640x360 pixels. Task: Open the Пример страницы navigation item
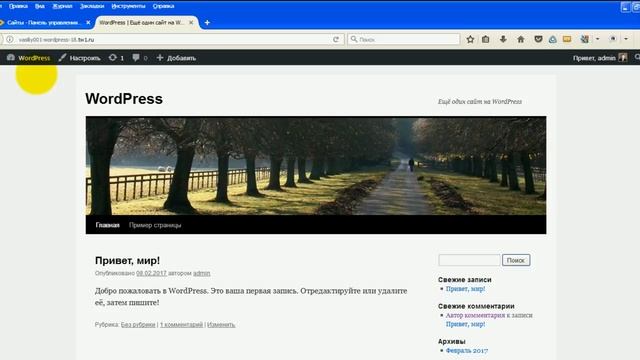(155, 225)
